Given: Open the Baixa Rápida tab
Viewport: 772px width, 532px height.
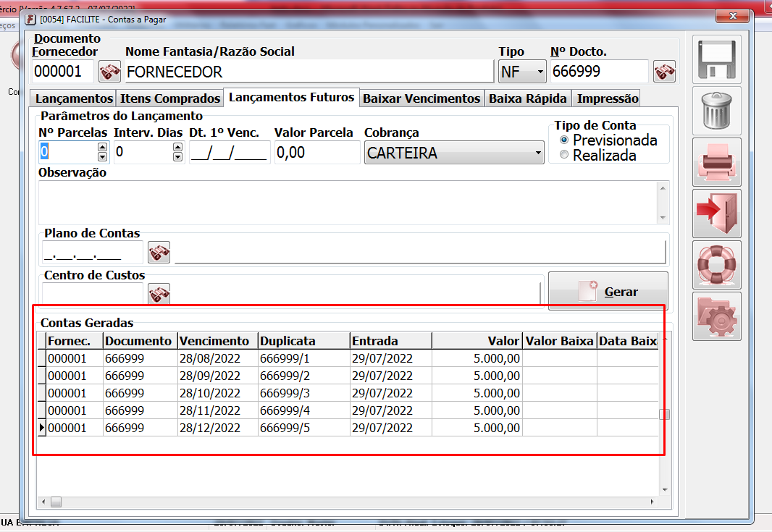Looking at the screenshot, I should coord(528,98).
